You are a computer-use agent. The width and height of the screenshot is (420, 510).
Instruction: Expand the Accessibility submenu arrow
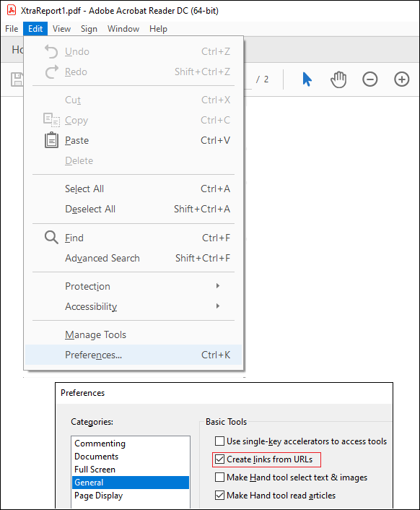coord(218,306)
